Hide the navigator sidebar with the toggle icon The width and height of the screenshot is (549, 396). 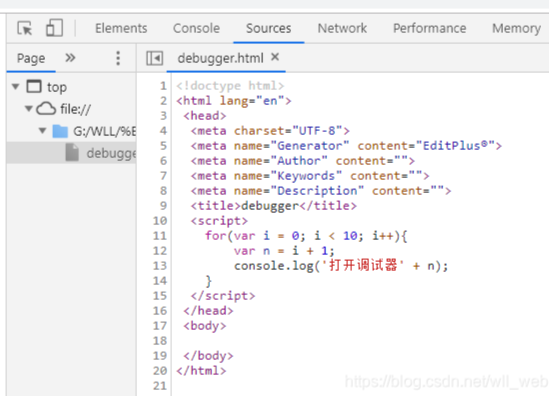click(154, 58)
